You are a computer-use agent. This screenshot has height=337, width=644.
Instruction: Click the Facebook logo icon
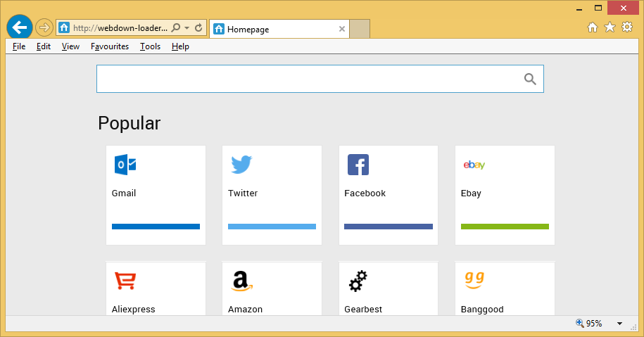358,165
